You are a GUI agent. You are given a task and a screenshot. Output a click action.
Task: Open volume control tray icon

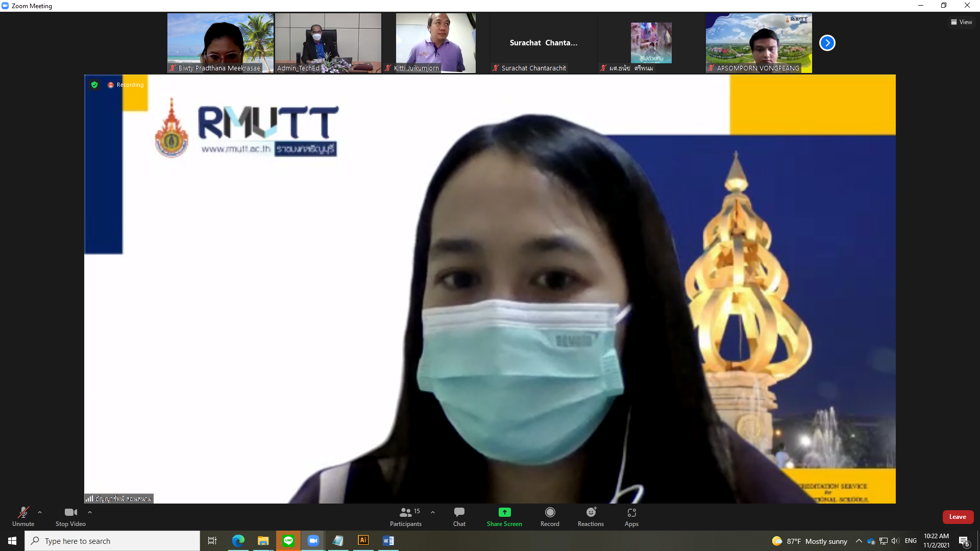click(895, 541)
